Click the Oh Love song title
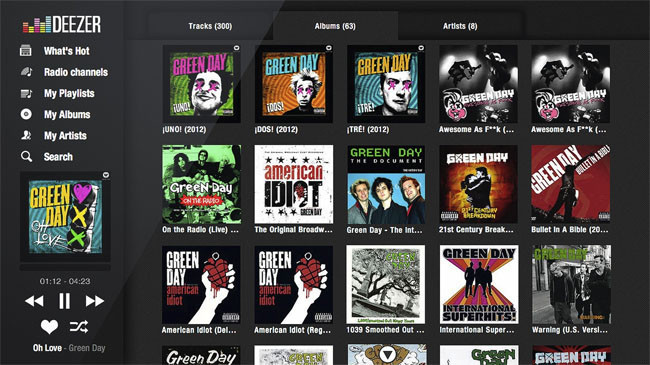This screenshot has height=365, width=650. [47, 348]
